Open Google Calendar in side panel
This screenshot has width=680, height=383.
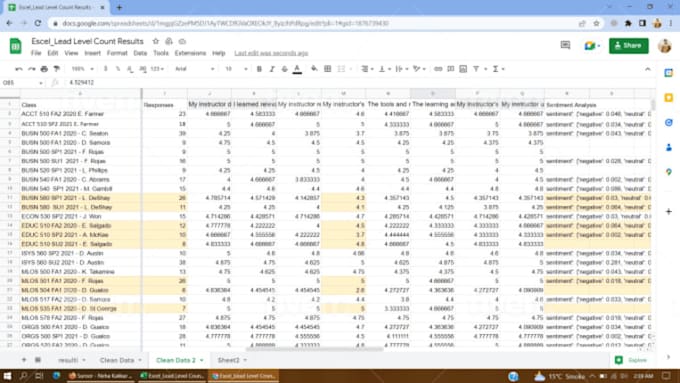[668, 73]
